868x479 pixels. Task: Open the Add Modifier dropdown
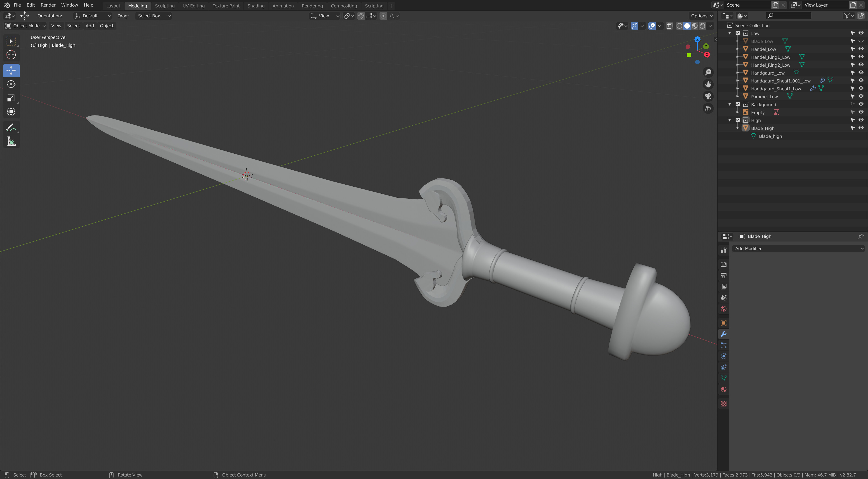point(798,249)
